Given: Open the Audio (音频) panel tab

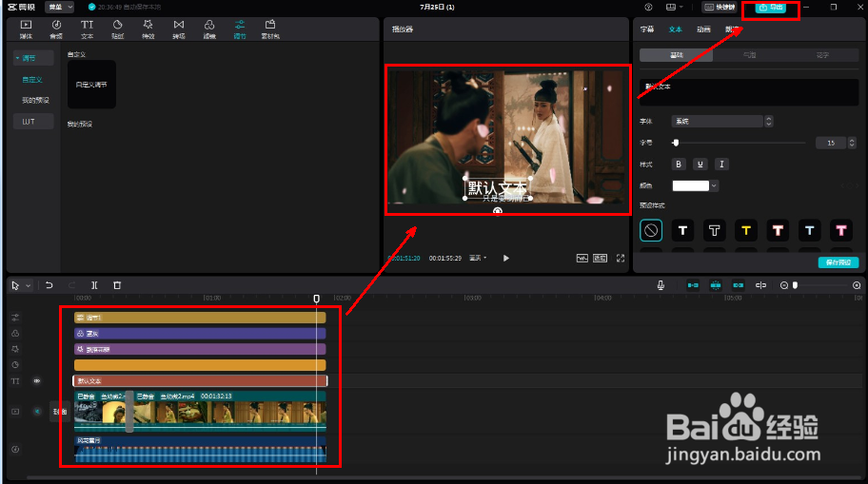Looking at the screenshot, I should click(56, 29).
